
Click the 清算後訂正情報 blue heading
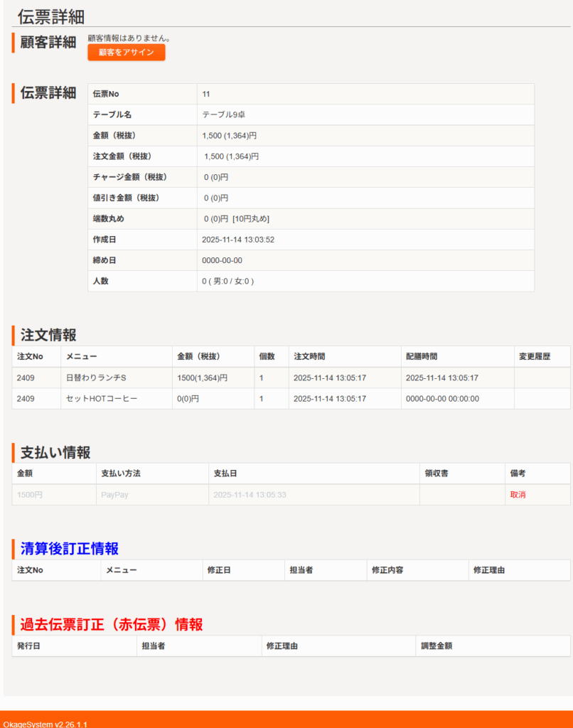pos(69,549)
